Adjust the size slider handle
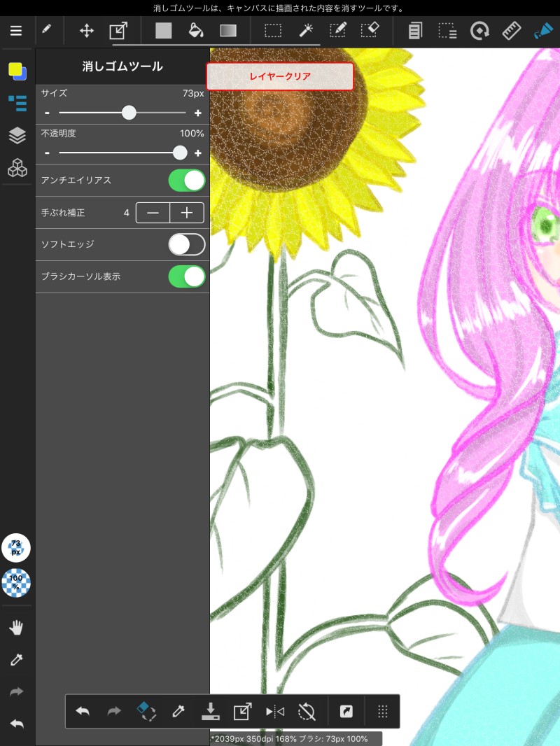This screenshot has width=560, height=746. 129,113
